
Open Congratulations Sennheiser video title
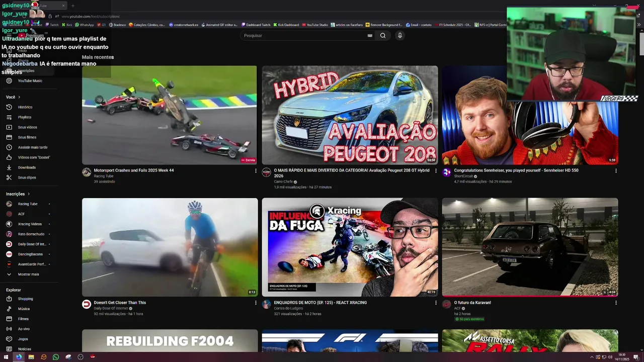(516, 170)
